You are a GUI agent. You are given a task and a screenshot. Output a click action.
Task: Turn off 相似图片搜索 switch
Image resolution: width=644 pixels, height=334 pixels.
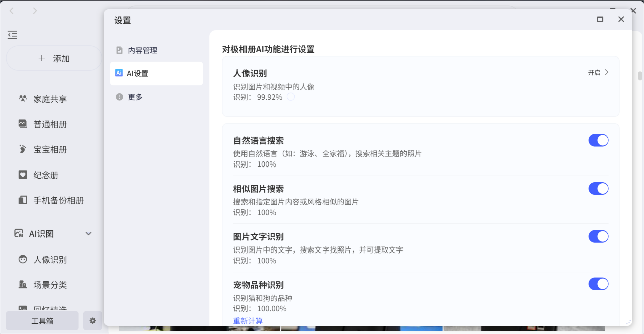tap(598, 189)
